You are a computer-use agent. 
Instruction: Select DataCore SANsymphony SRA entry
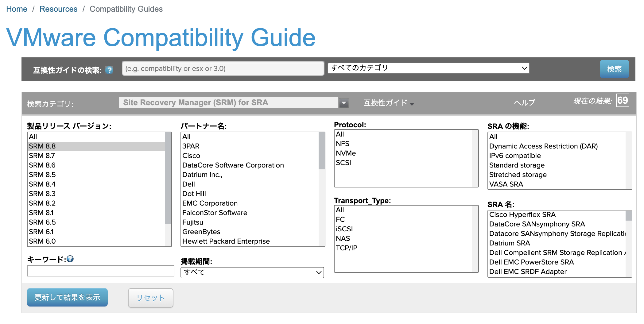[557, 224]
